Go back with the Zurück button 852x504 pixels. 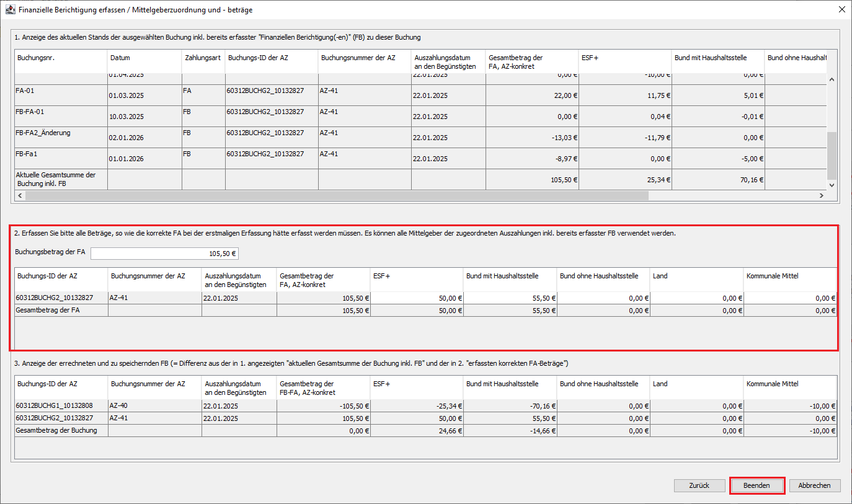[x=699, y=485]
